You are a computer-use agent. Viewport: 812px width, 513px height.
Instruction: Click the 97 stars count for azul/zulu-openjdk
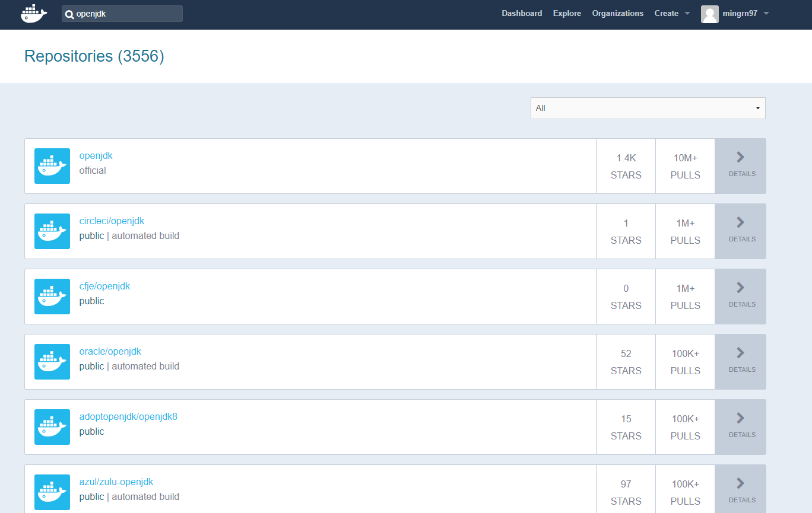tap(626, 484)
